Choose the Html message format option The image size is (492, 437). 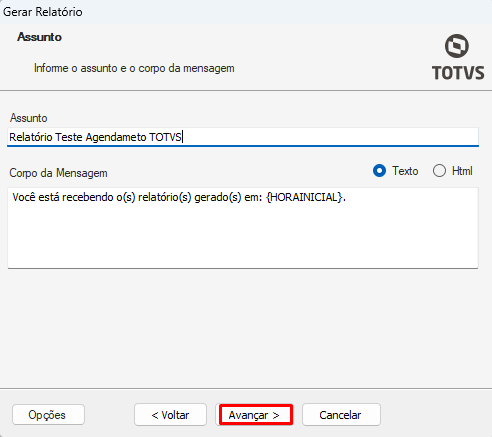click(439, 171)
